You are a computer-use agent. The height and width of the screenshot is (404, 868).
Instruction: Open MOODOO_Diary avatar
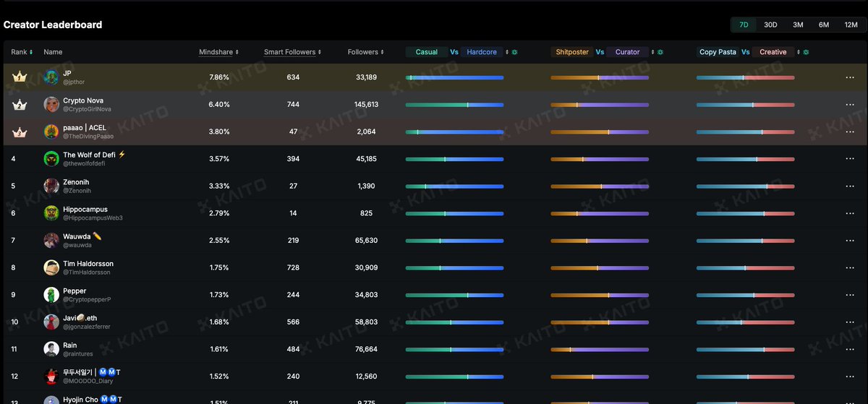(51, 377)
